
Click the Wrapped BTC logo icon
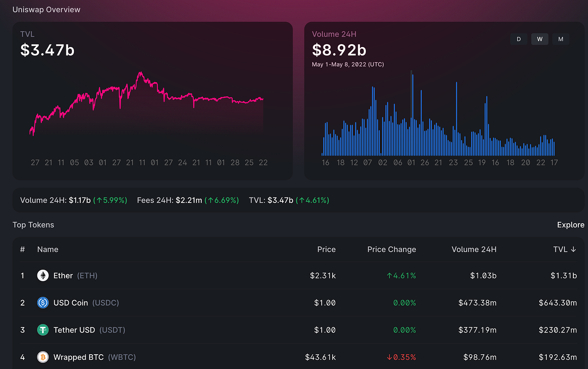[43, 357]
